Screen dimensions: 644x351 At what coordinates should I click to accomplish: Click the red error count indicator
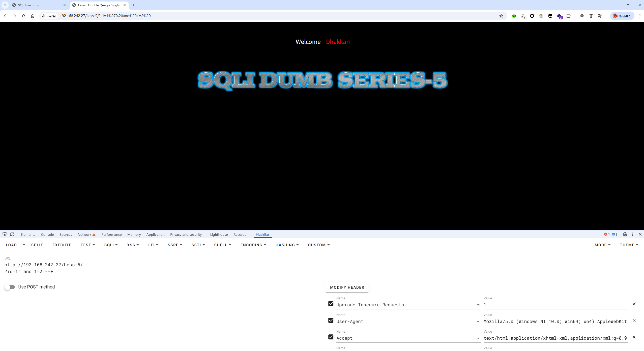(x=607, y=235)
